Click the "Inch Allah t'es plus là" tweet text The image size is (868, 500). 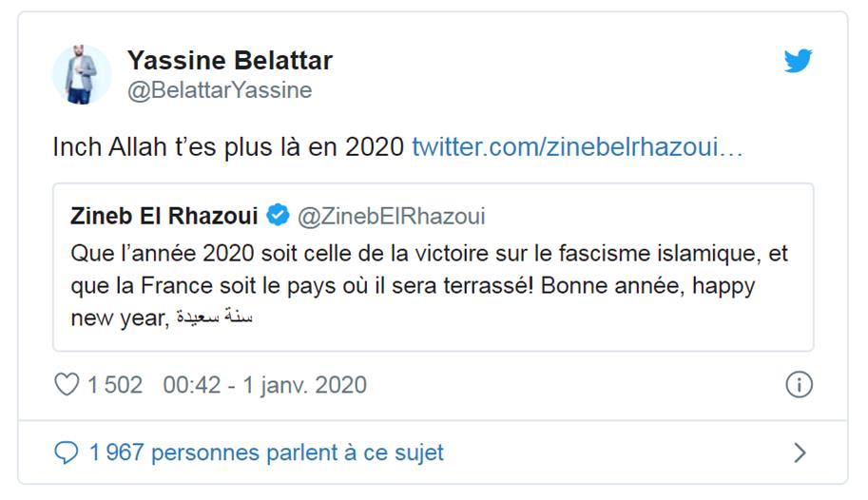[x=228, y=147]
